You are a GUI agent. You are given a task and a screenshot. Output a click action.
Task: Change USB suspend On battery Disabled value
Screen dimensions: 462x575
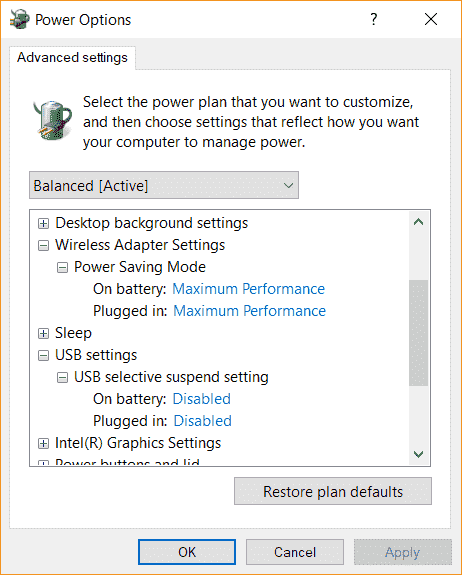click(202, 399)
